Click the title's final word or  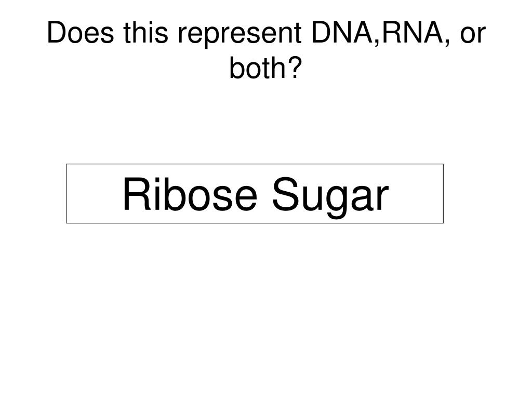tap(473, 35)
